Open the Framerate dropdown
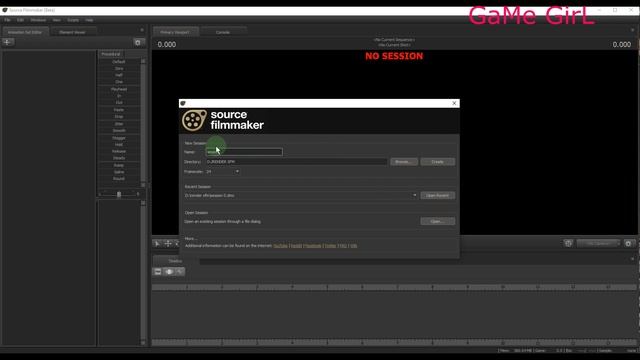 click(223, 172)
